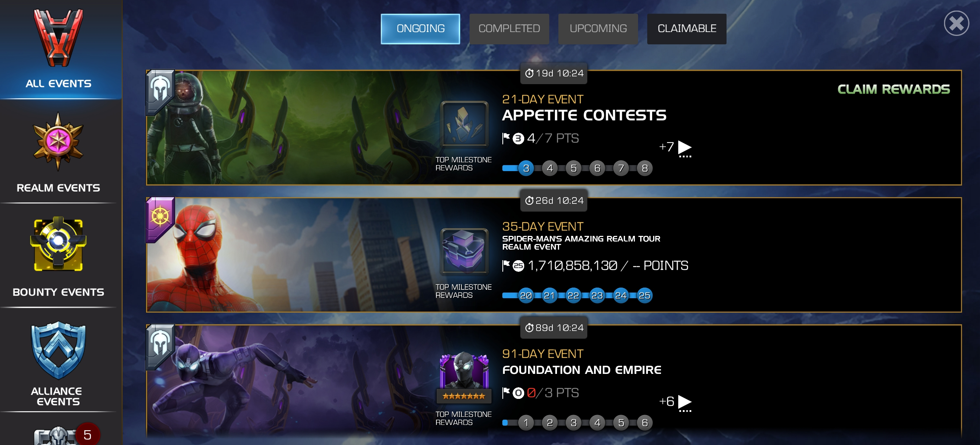This screenshot has width=980, height=445.
Task: Select the Realm Events star badge icon
Action: pyautogui.click(x=58, y=142)
